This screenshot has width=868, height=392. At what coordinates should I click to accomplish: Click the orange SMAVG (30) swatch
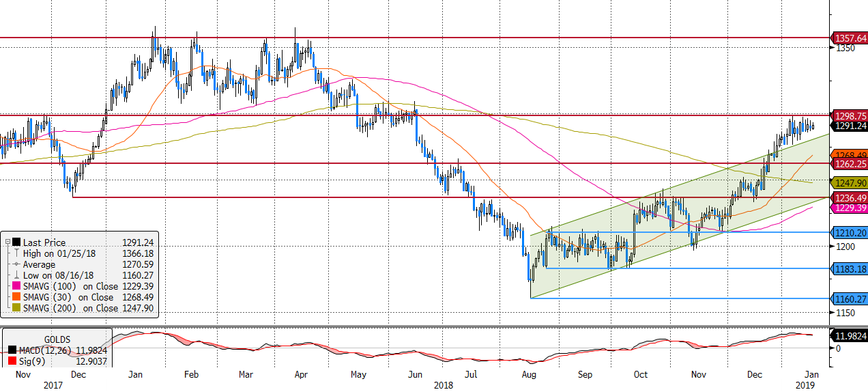tap(16, 297)
